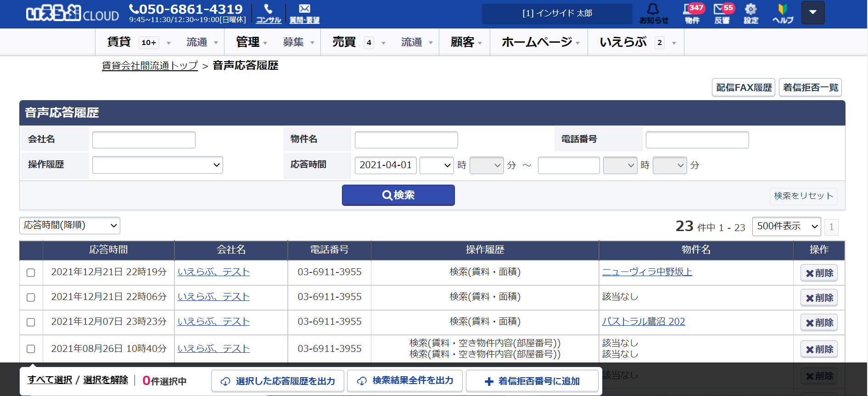Open the 設定 gear icon
Image resolution: width=868 pixels, height=396 pixels.
751,13
